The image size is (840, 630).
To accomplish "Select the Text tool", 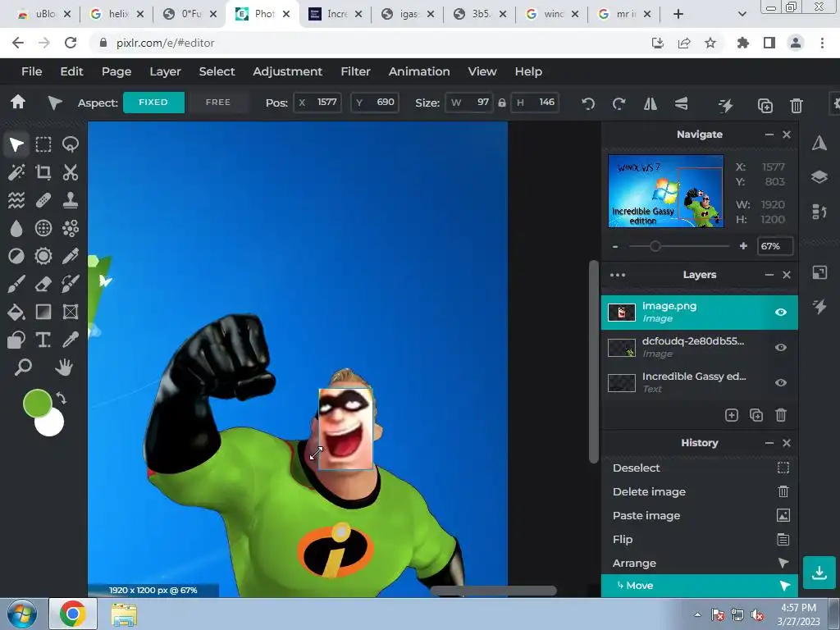I will pyautogui.click(x=43, y=340).
